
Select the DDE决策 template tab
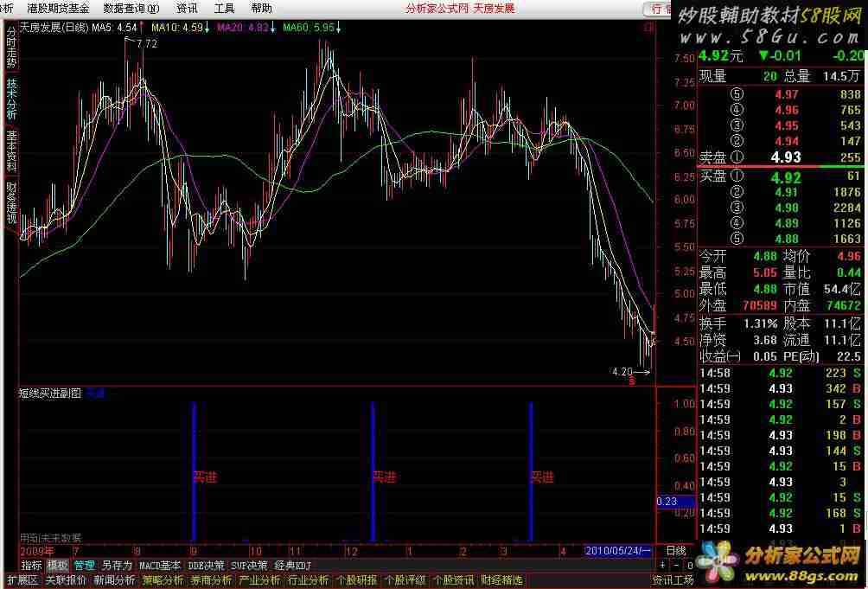[x=206, y=566]
